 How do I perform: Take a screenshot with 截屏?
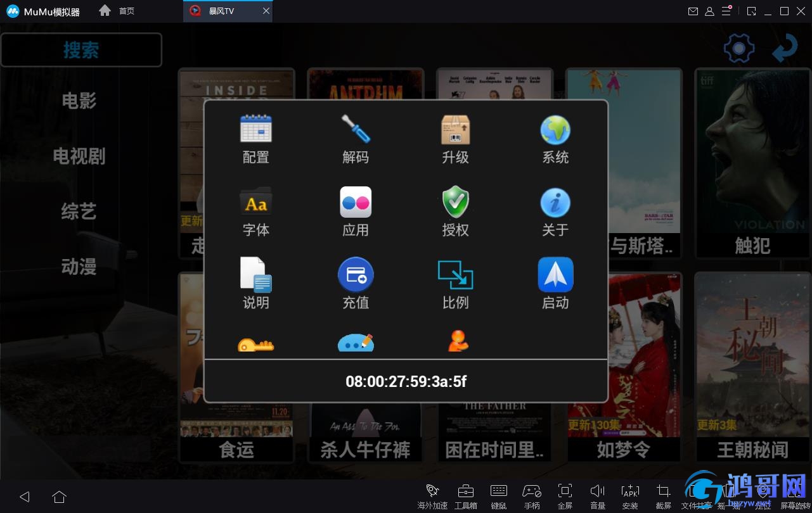664,496
